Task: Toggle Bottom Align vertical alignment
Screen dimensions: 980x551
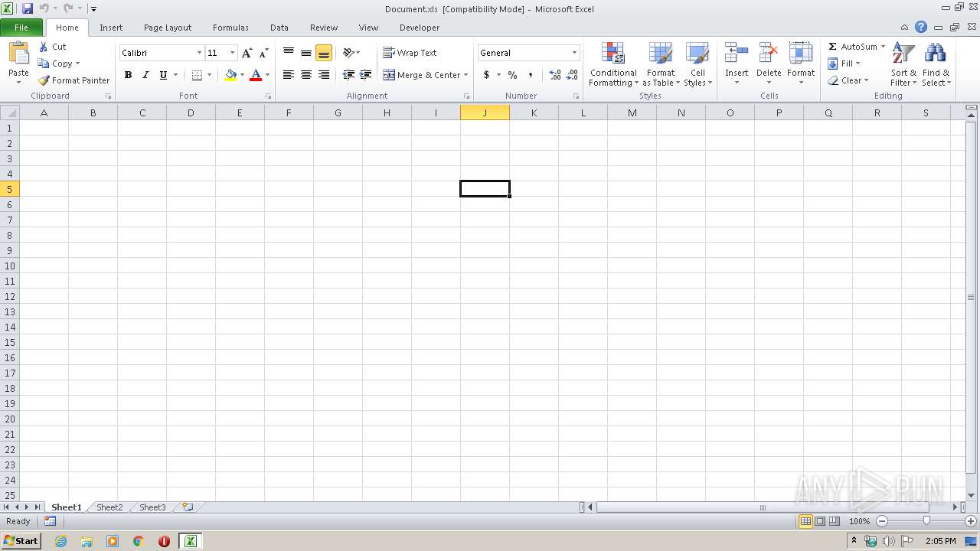Action: (324, 53)
